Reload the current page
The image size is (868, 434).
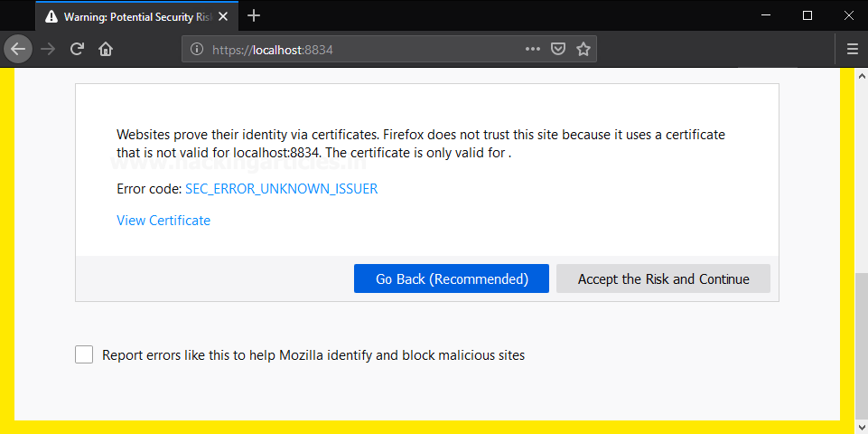[77, 50]
